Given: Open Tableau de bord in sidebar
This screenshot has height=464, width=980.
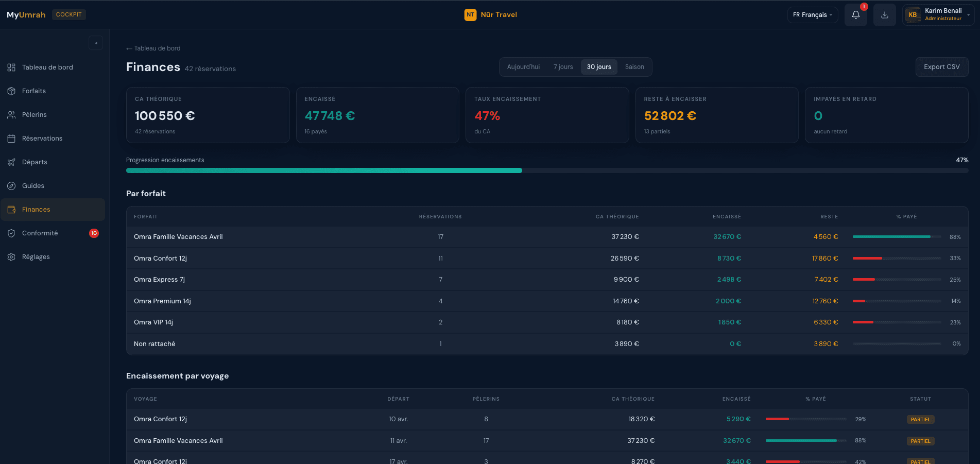Looking at the screenshot, I should [x=47, y=67].
